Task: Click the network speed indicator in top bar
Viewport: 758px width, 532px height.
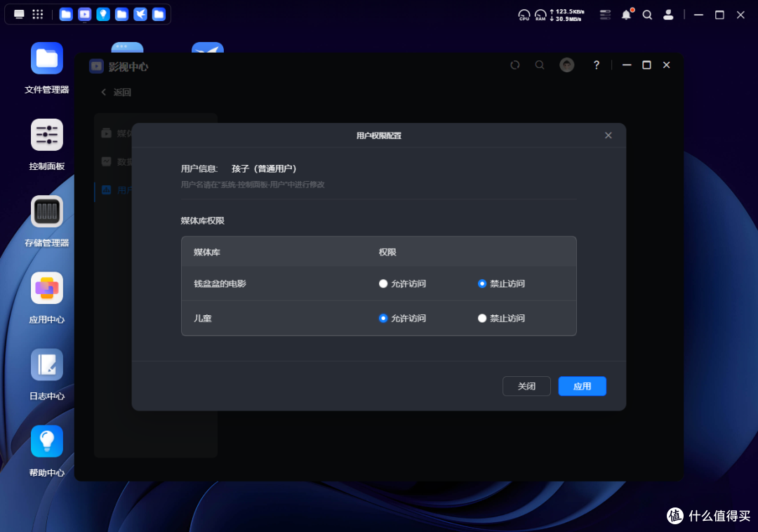Action: [567, 15]
